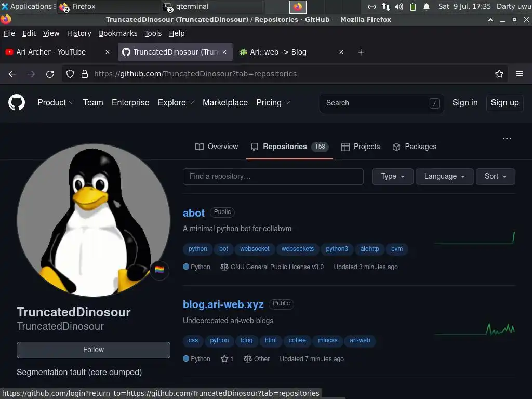Close the Ari Archer YouTube tab

coord(108,52)
